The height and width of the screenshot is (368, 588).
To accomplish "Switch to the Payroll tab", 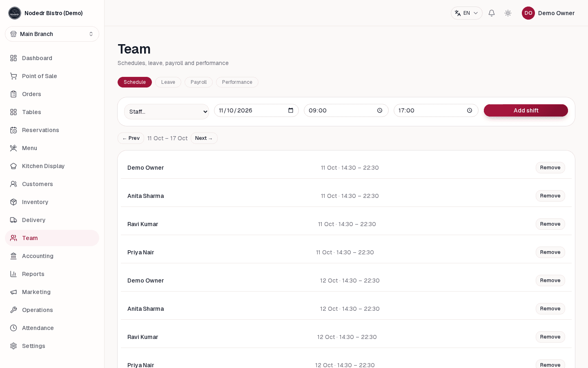I will [198, 82].
